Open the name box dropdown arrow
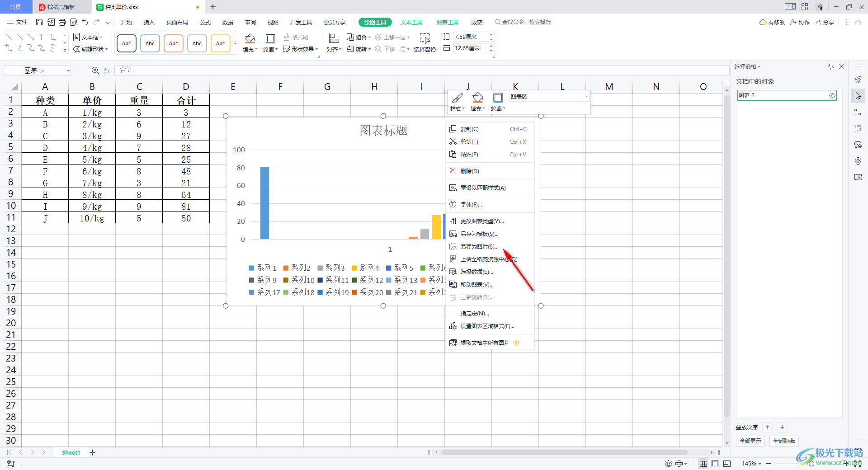The width and height of the screenshot is (868, 470). (x=68, y=70)
